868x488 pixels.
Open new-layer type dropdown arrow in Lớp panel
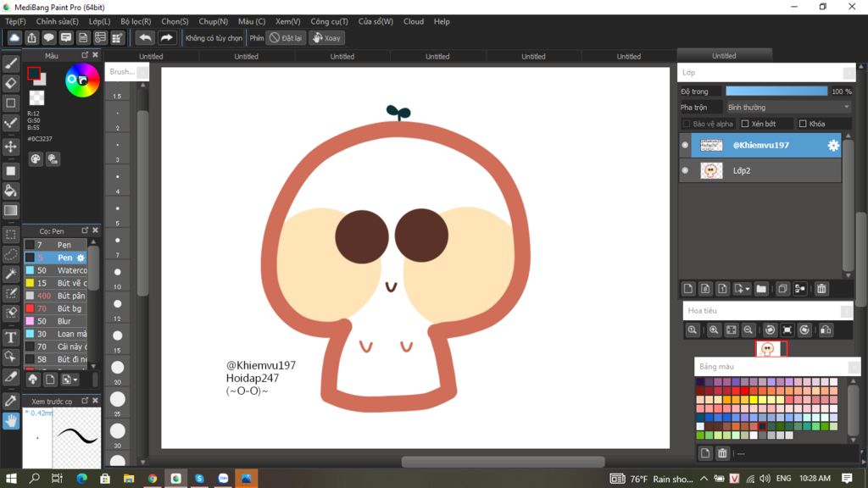coord(748,289)
